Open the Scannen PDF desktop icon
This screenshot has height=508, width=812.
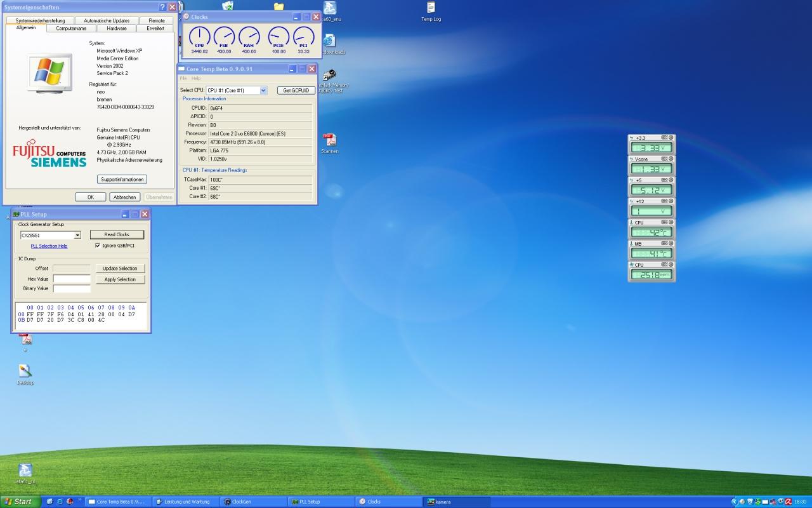(329, 144)
